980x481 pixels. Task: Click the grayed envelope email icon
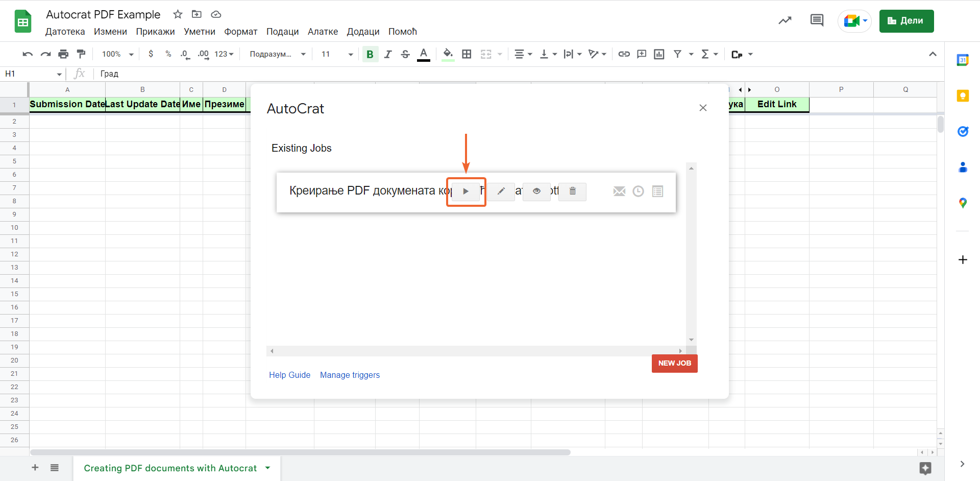[x=619, y=191]
